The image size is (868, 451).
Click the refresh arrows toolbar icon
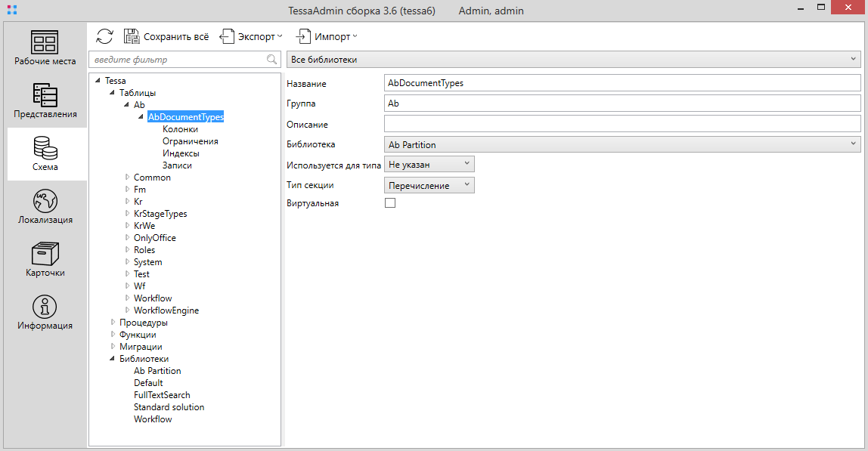[104, 36]
